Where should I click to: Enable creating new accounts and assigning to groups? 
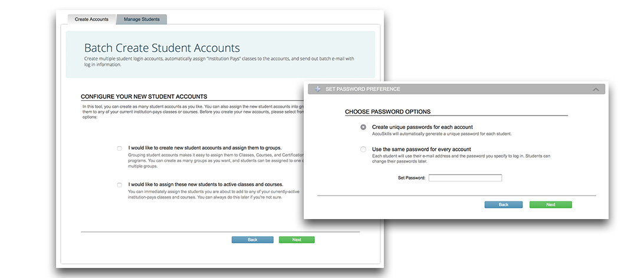120,148
